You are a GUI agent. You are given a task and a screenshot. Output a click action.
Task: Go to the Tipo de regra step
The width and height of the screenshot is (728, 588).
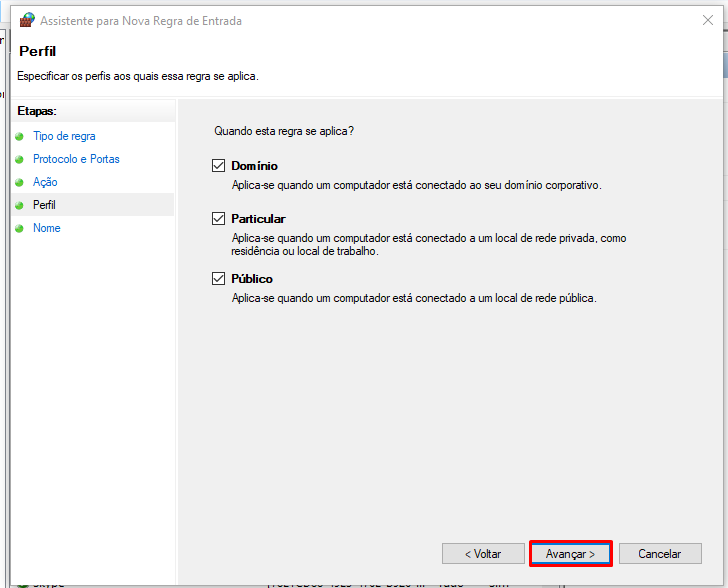pyautogui.click(x=64, y=136)
